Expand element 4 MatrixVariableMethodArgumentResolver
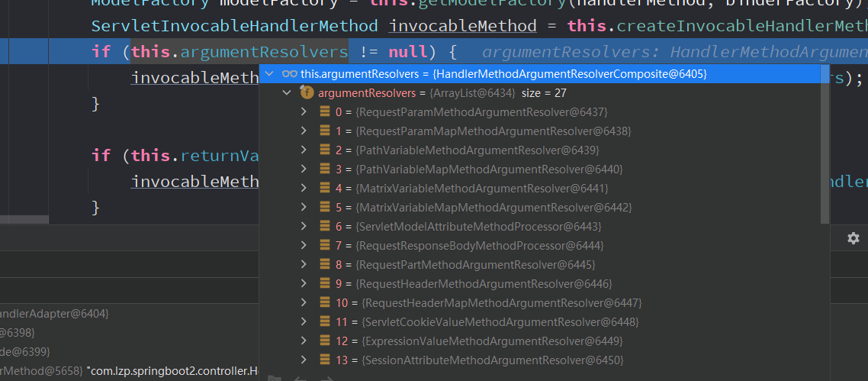The image size is (868, 381). (x=304, y=189)
